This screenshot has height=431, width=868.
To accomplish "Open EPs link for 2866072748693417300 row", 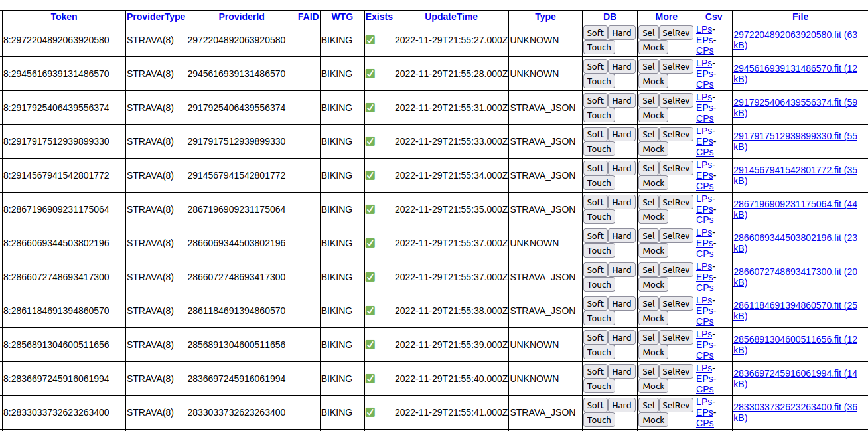I will (x=703, y=277).
